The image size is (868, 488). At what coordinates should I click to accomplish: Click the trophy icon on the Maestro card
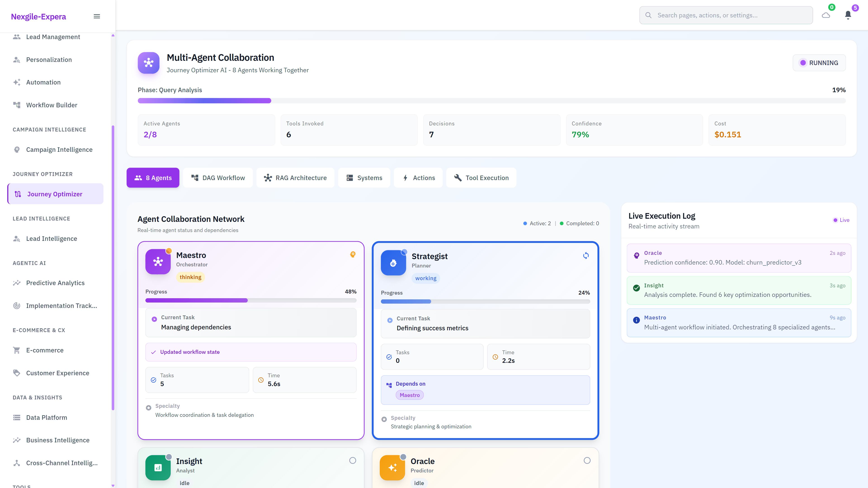[x=353, y=255]
